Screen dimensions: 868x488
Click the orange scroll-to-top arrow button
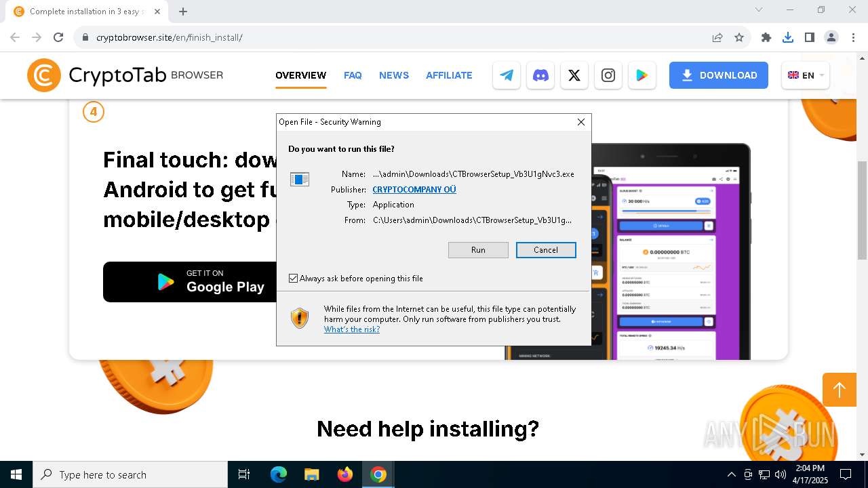840,390
